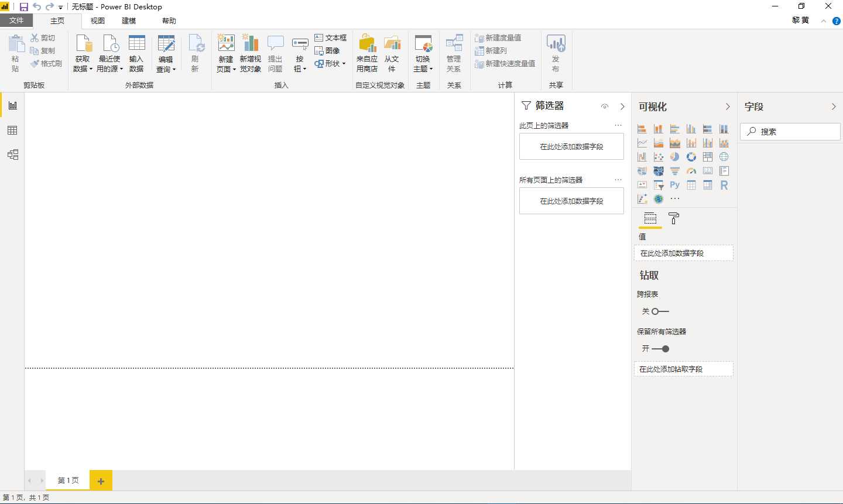843x504 pixels.
Task: Open more options for 此页上的筛选器
Action: point(618,125)
